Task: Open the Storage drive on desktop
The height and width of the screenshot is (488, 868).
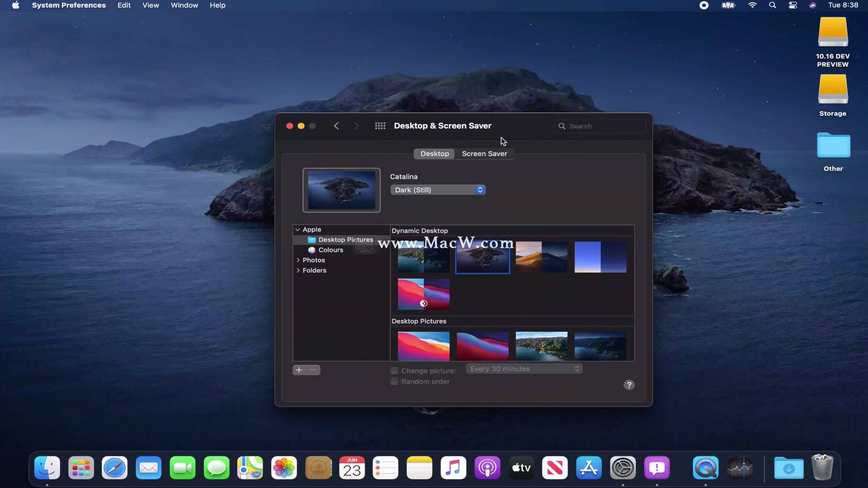Action: [833, 95]
